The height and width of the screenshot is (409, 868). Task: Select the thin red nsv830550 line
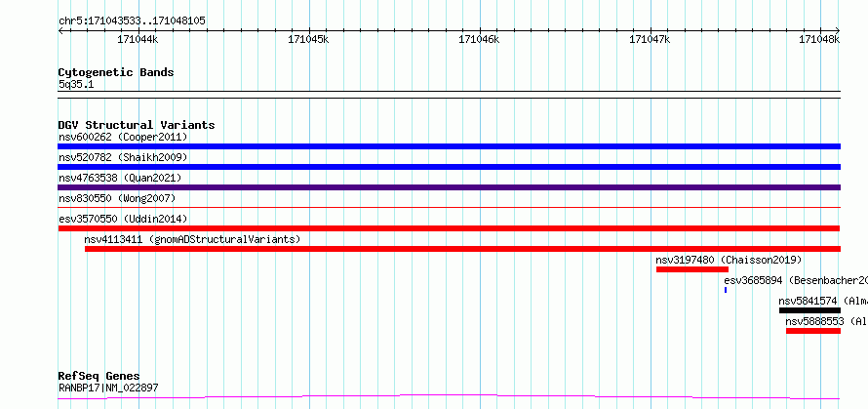click(x=449, y=208)
